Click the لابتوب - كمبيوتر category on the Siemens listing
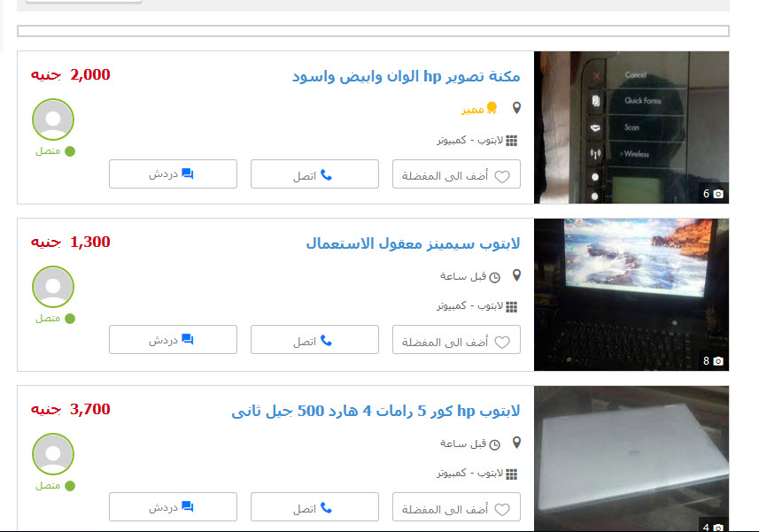The image size is (759, 532). [x=470, y=306]
